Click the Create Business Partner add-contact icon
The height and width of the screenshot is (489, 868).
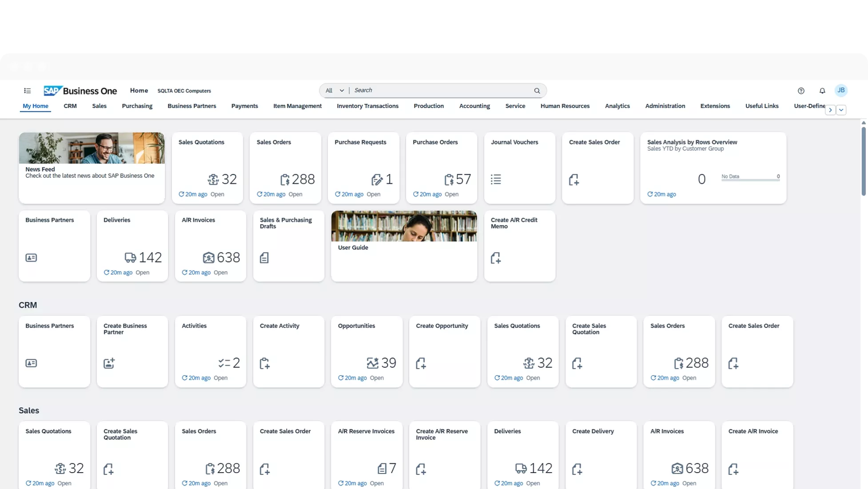pos(109,363)
